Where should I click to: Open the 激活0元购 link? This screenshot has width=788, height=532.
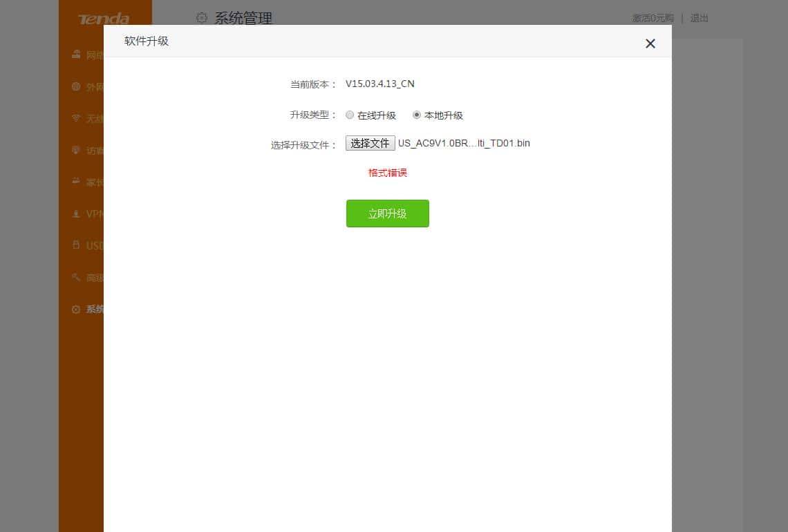coord(652,18)
